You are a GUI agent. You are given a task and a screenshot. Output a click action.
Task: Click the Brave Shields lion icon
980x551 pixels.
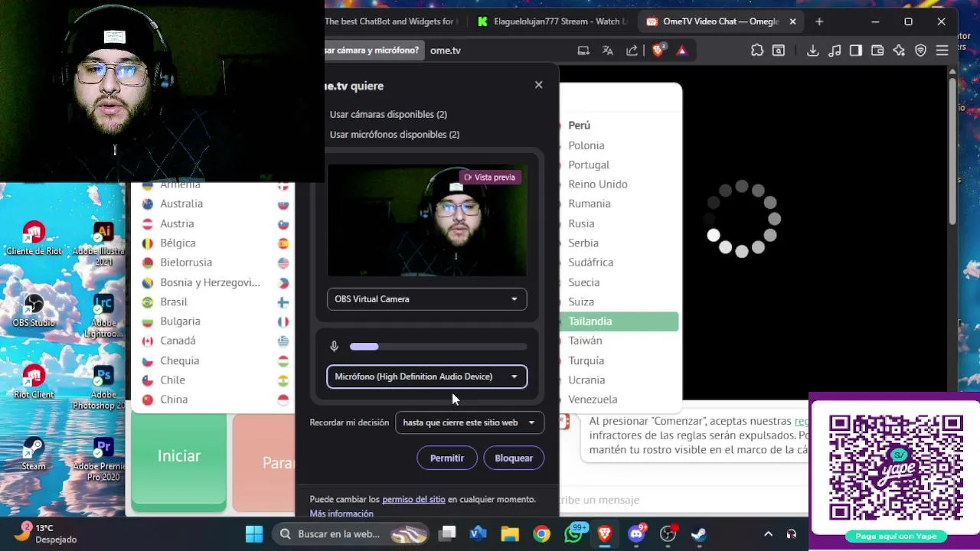coord(658,51)
